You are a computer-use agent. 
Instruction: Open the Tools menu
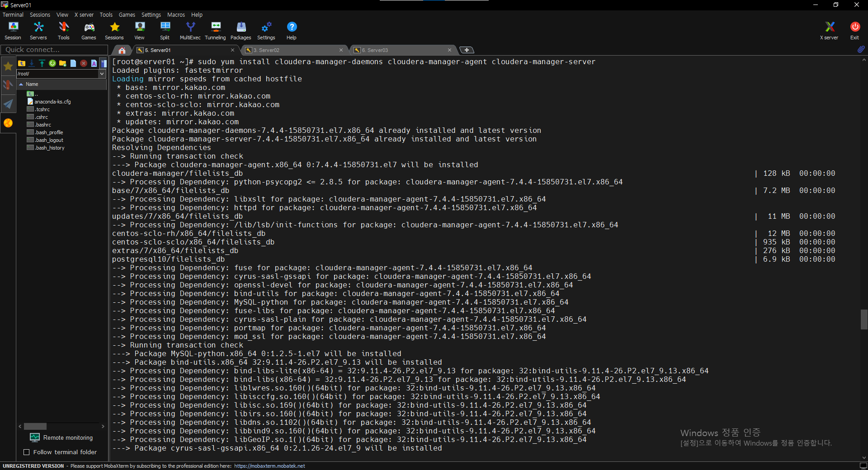(106, 14)
